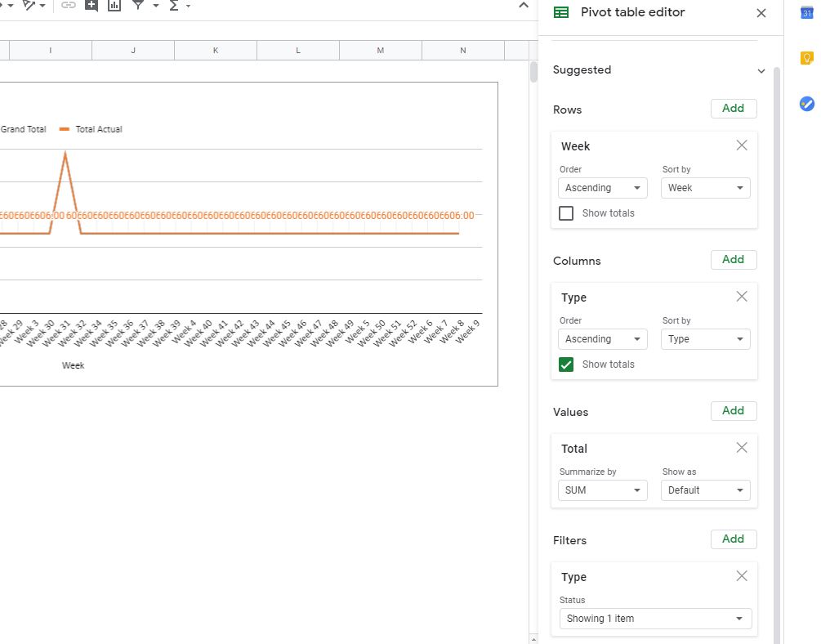Select column header L in the sheet
The image size is (821, 644).
pyautogui.click(x=297, y=50)
